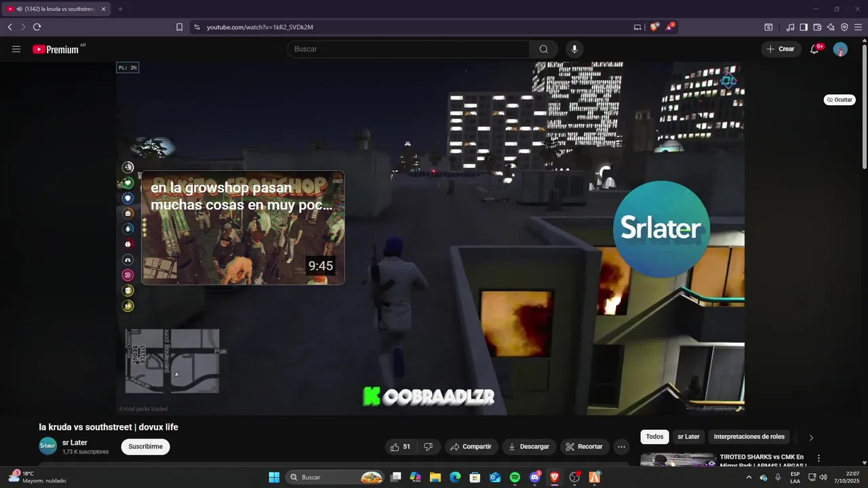Reload the current page
The width and height of the screenshot is (868, 488).
click(37, 27)
